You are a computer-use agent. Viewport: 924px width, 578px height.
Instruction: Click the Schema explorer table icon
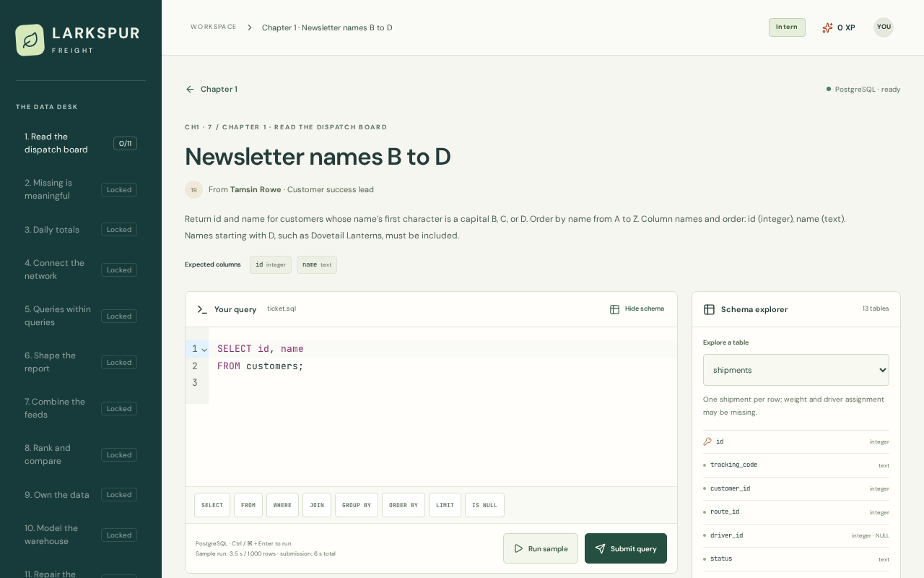709,309
